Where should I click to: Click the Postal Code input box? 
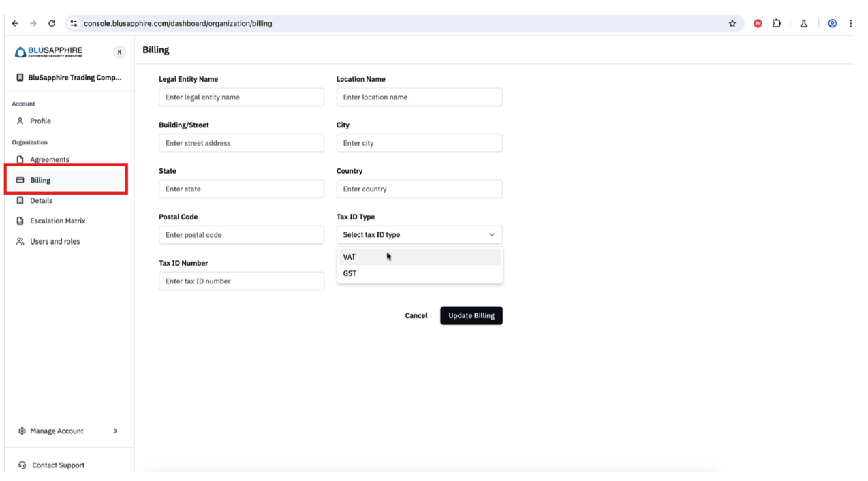[x=241, y=234]
